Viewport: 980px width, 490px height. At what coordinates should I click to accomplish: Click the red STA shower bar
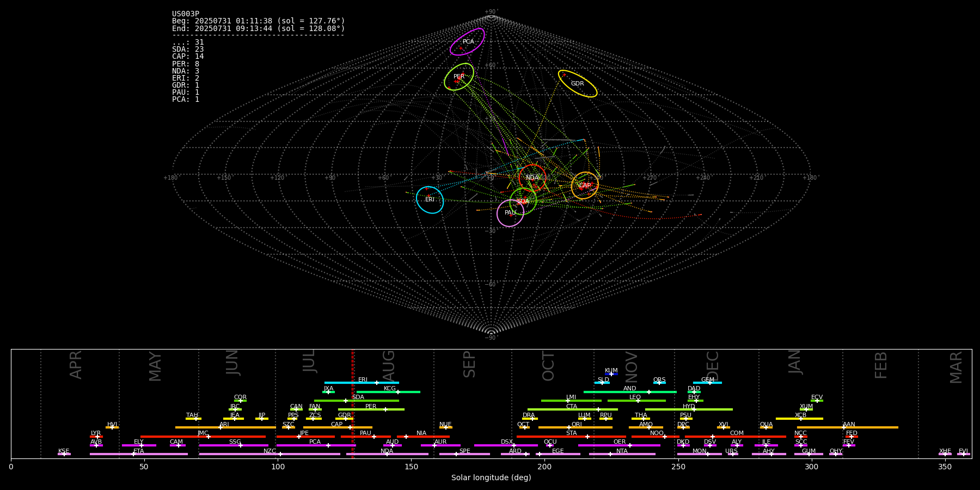(x=571, y=436)
